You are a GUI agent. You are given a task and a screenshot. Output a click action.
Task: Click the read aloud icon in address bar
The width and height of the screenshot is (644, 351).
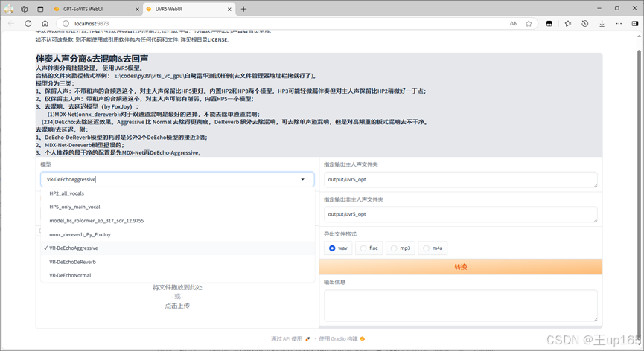[x=514, y=23]
